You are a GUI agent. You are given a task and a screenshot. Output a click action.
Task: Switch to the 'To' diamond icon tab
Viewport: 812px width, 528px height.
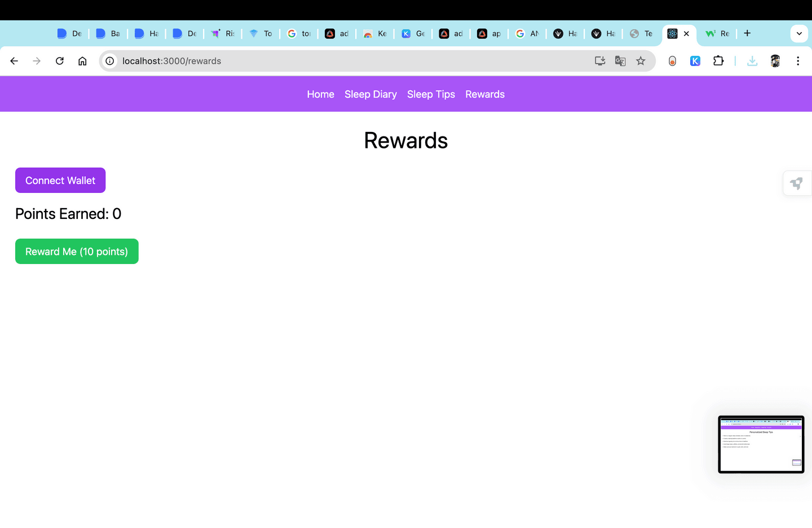261,34
